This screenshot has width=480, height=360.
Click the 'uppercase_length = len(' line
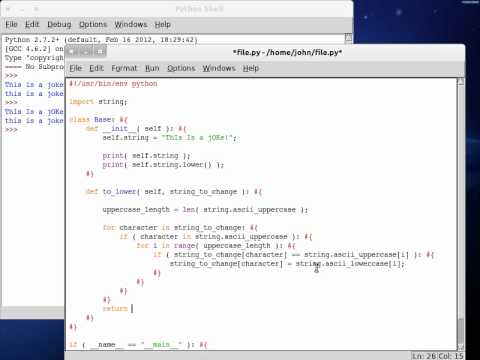coord(205,210)
